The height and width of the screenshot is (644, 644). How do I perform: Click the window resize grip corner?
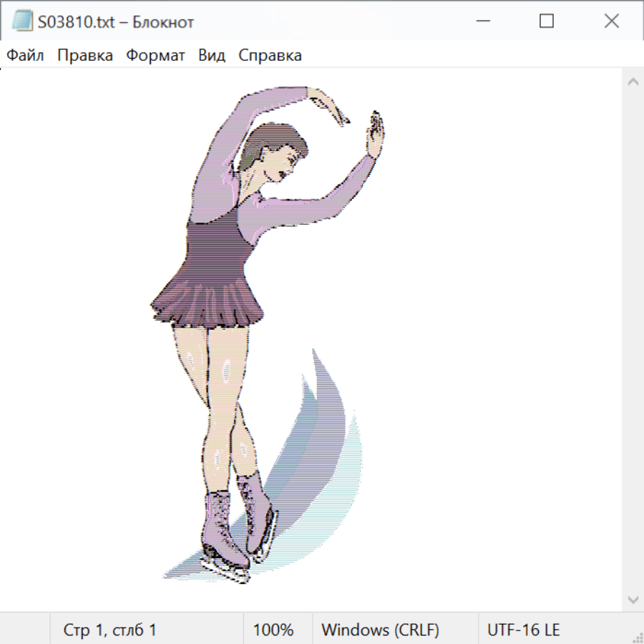638,638
